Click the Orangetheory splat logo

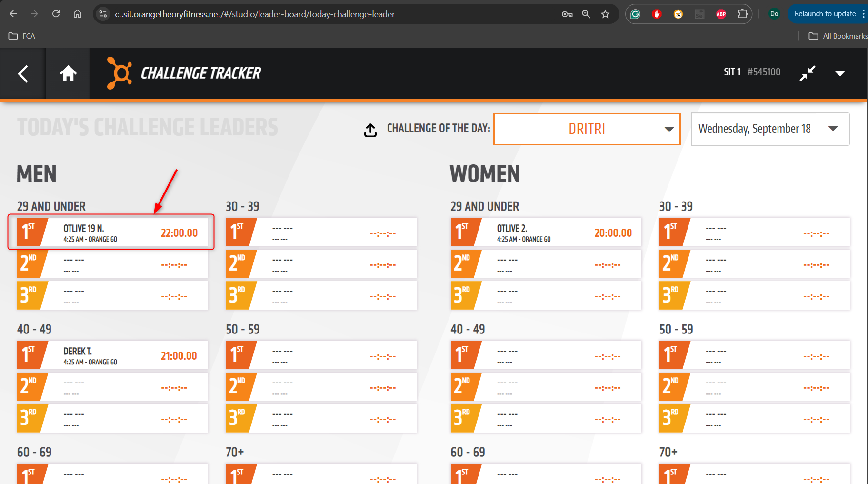click(119, 73)
